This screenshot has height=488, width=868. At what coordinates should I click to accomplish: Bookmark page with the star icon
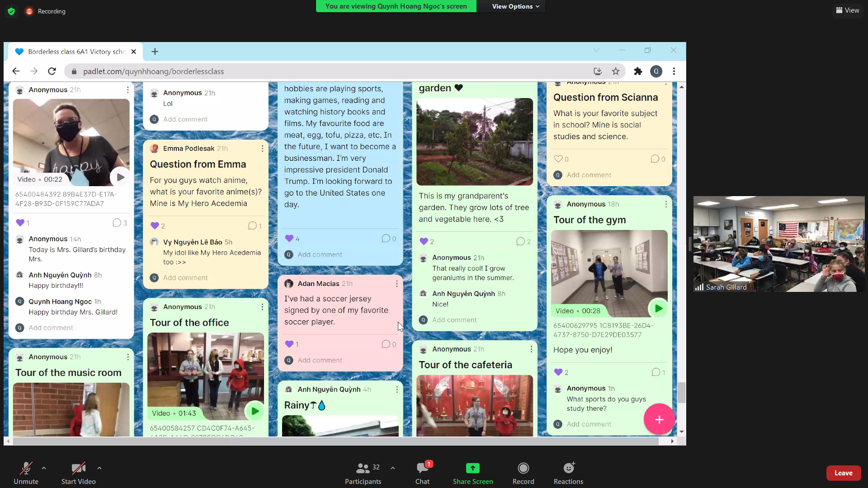click(x=615, y=71)
